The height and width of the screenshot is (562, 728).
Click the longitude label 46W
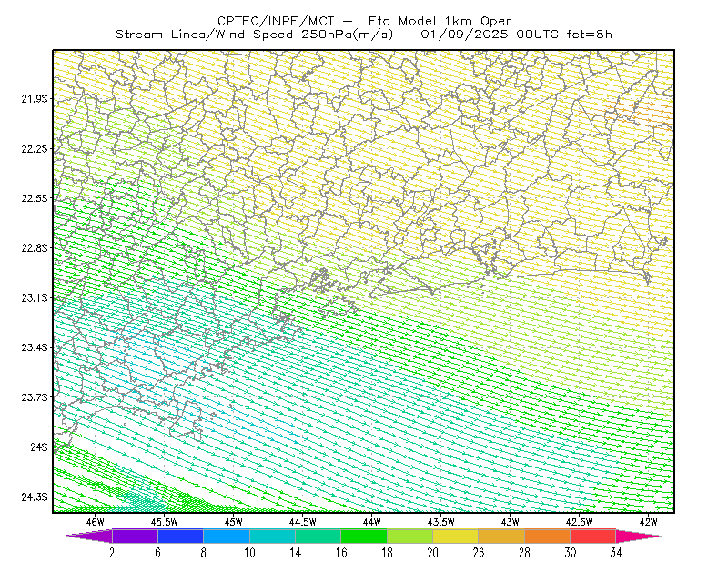(96, 522)
